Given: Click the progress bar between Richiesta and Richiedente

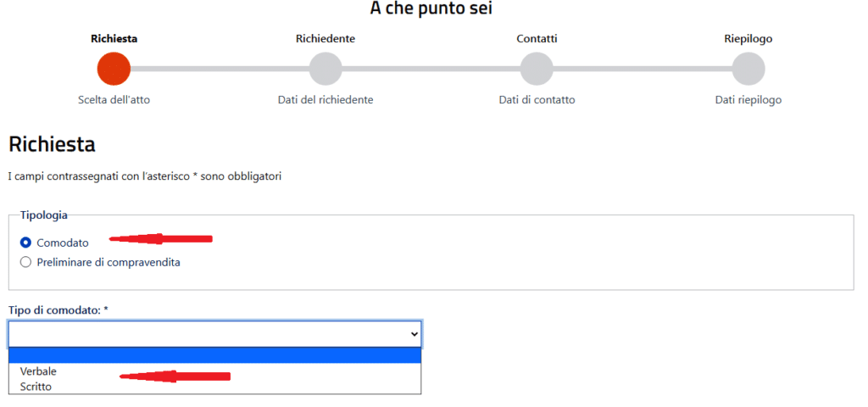Looking at the screenshot, I should (x=220, y=69).
